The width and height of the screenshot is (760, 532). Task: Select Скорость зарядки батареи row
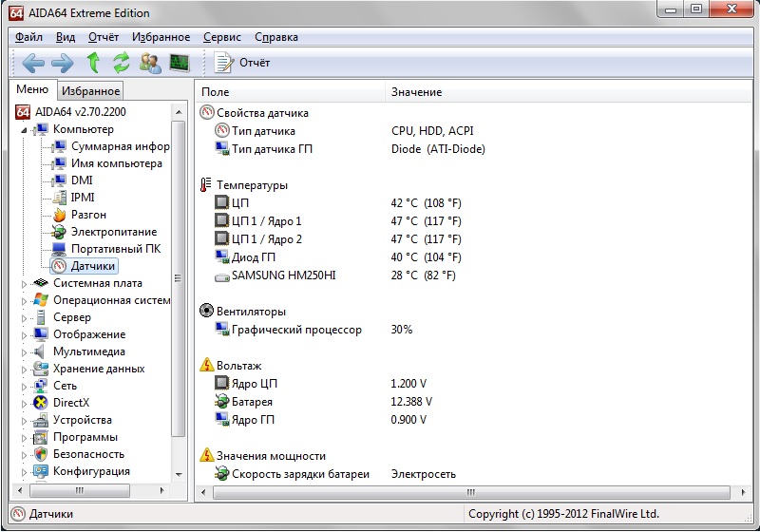[x=473, y=474]
